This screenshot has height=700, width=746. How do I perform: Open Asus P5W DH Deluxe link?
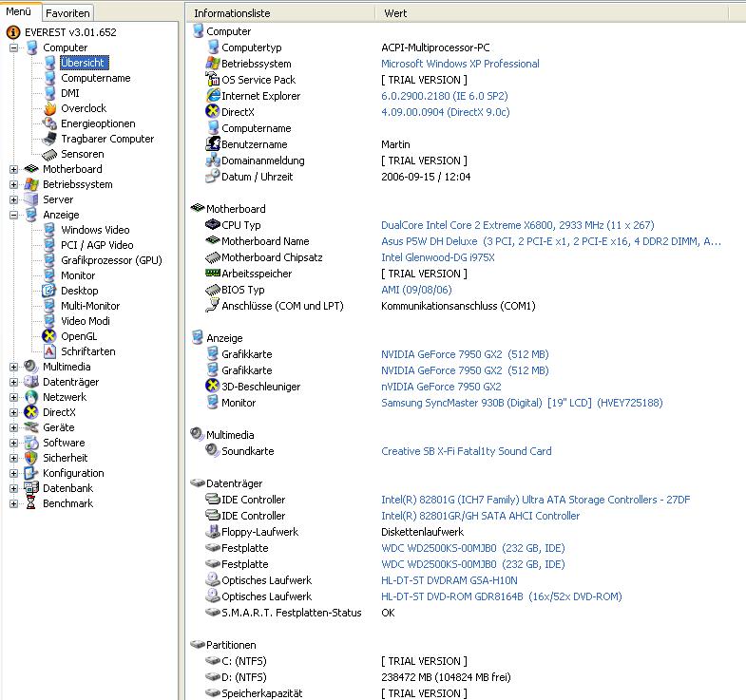pos(551,241)
